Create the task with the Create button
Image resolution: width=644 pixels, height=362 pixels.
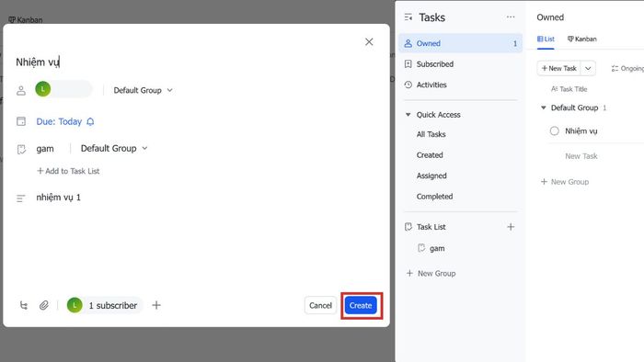click(x=361, y=305)
